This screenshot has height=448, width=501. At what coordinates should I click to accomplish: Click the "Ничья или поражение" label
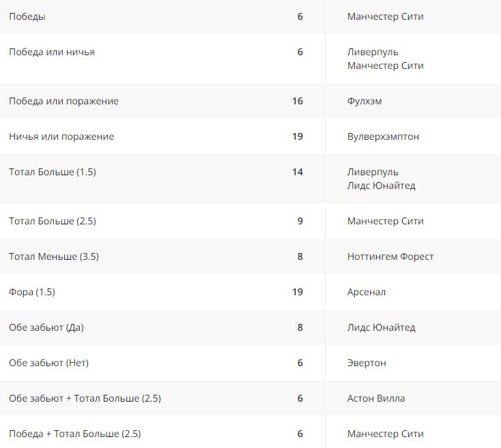[61, 136]
